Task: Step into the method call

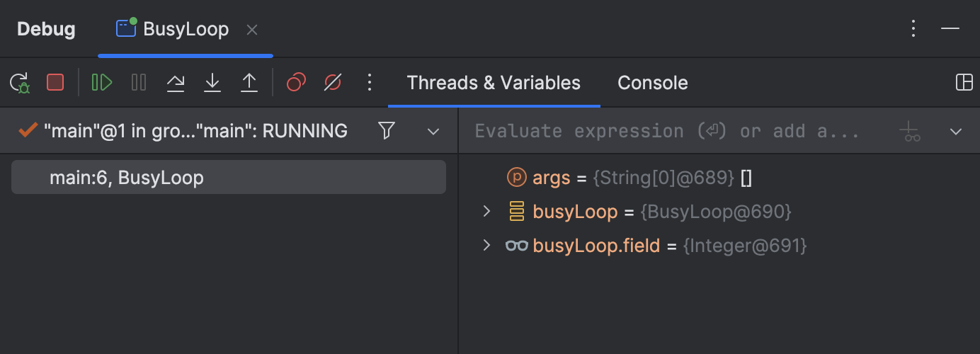Action: pyautogui.click(x=212, y=83)
